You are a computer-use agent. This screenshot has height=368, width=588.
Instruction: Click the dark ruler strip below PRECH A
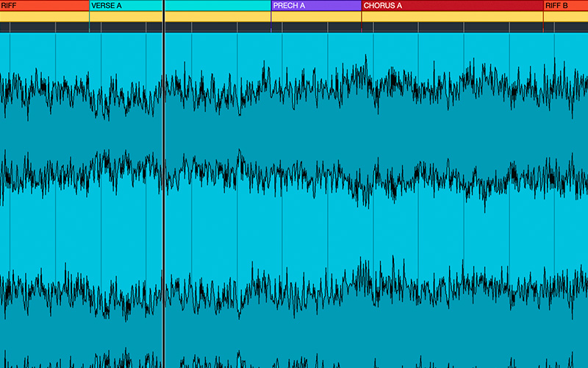click(x=316, y=27)
